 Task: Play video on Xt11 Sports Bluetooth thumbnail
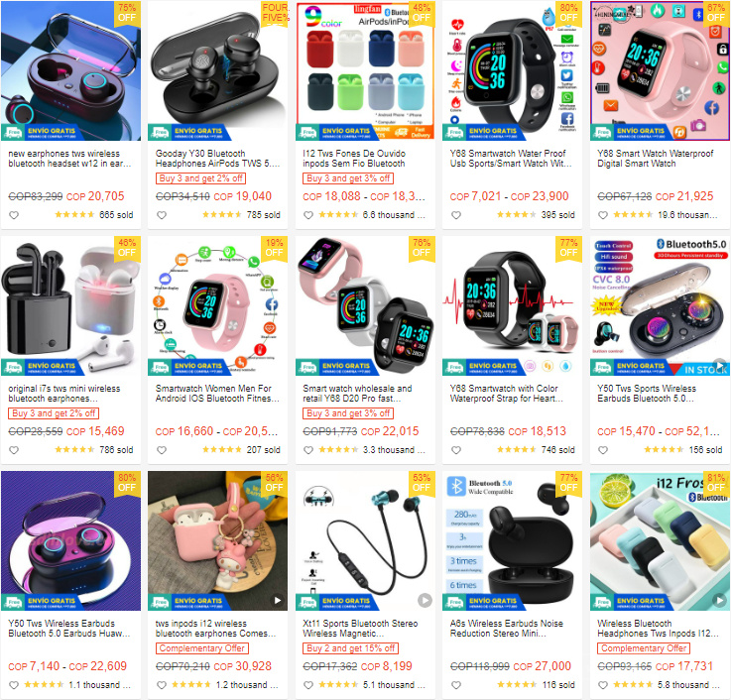[x=425, y=600]
